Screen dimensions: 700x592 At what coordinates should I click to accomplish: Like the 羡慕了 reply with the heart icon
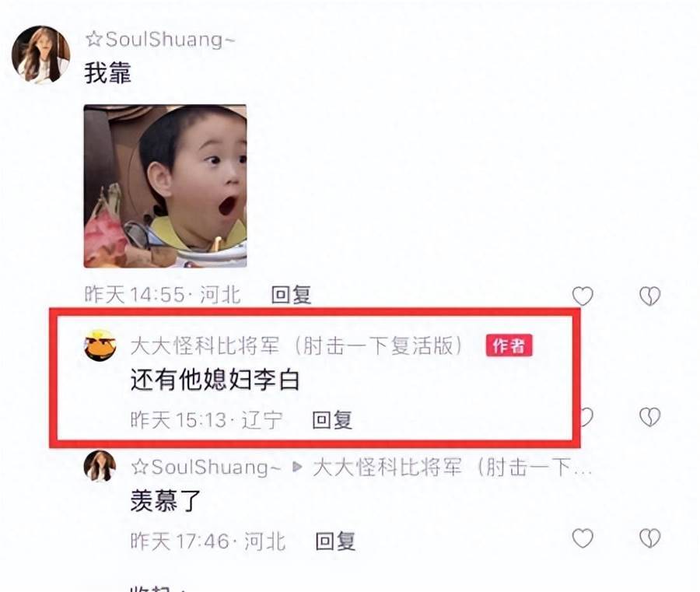coord(583,538)
